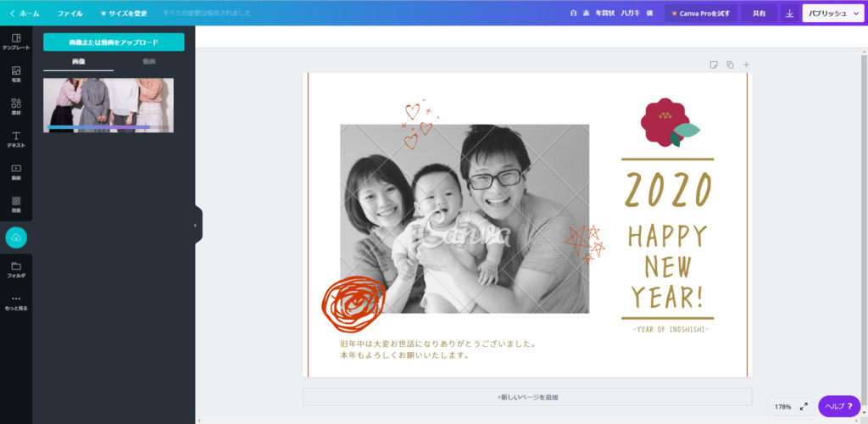Expand the パブリッシュ publish dropdown
This screenshot has height=424, width=868.
833,14
